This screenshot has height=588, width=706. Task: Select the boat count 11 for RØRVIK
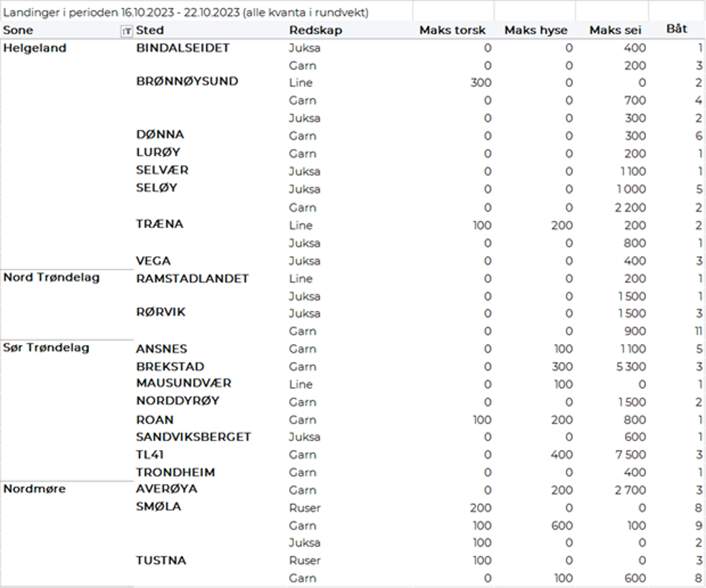point(697,331)
